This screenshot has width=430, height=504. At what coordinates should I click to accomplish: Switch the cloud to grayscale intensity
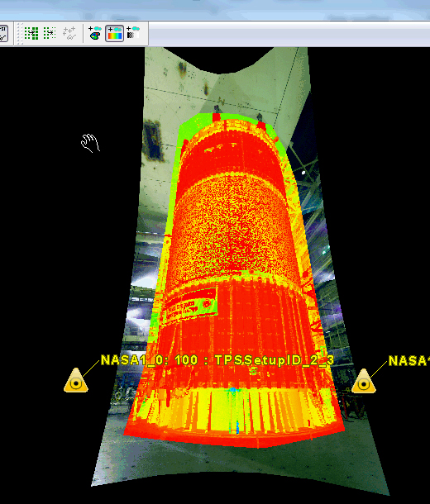(133, 33)
